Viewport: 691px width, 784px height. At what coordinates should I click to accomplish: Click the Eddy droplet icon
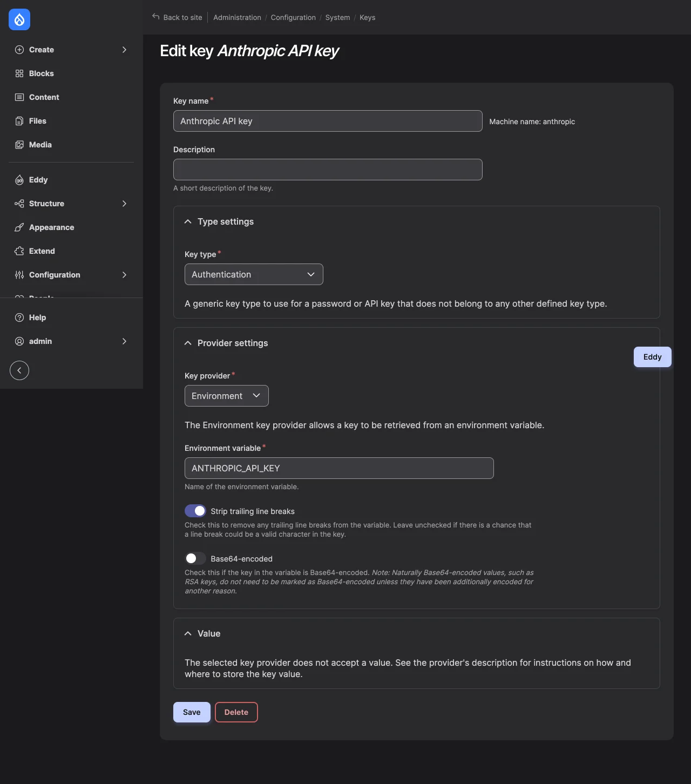click(19, 180)
